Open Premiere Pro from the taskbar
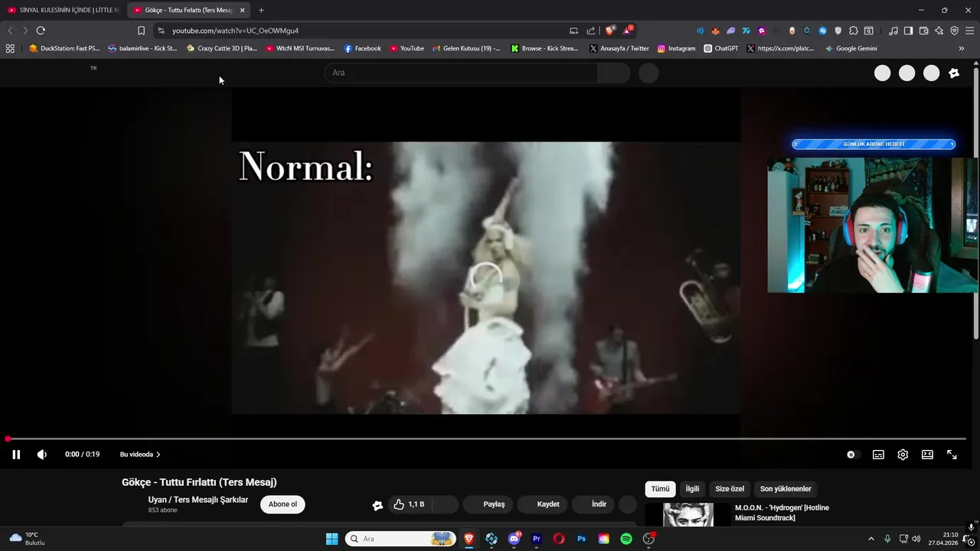 [x=537, y=539]
